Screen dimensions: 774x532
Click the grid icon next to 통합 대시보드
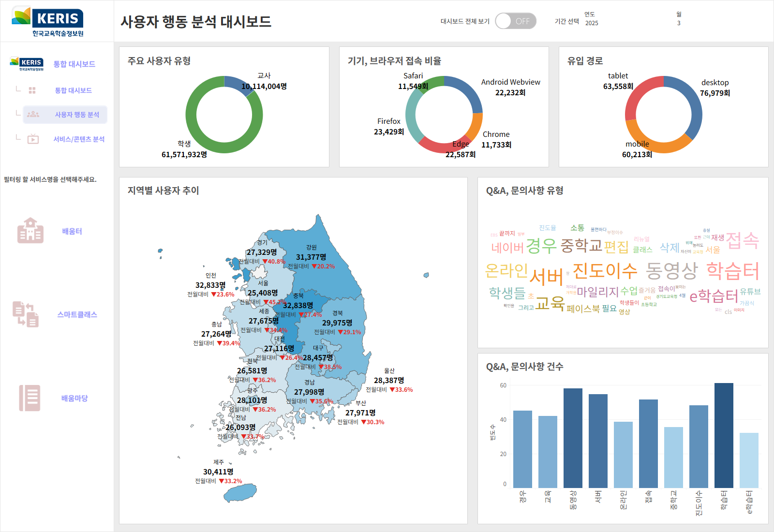tap(32, 90)
